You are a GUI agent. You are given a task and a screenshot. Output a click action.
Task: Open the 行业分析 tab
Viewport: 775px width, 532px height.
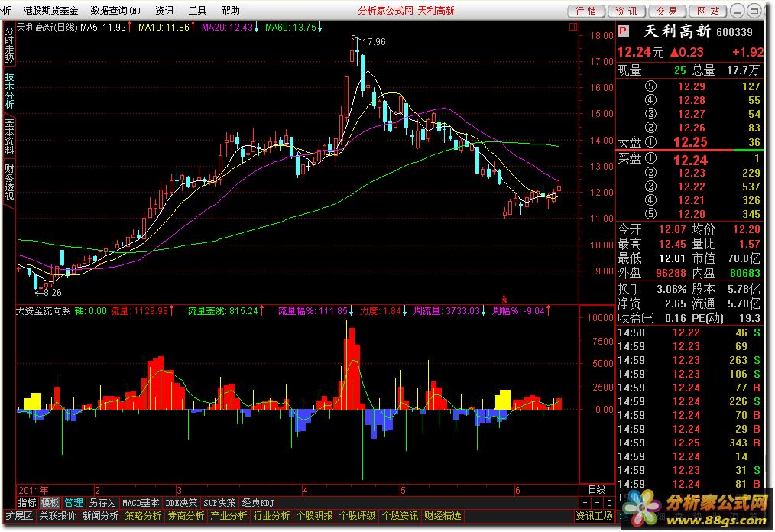271,516
